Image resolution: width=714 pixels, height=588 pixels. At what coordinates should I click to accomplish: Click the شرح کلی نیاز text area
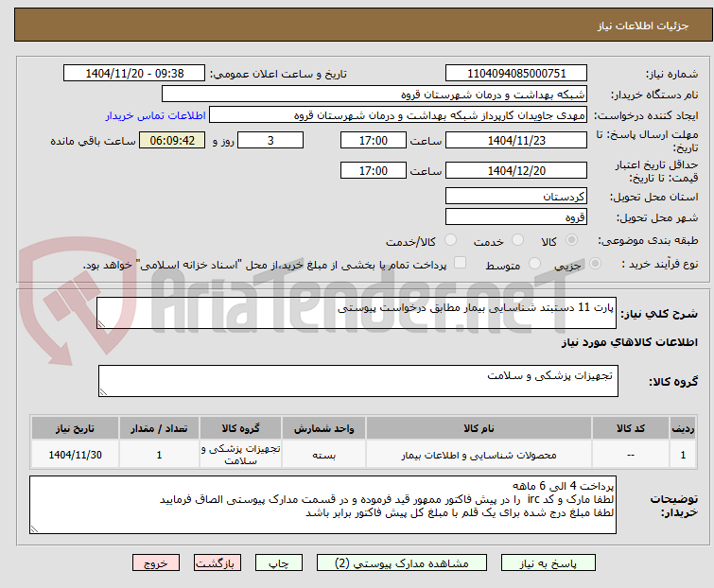(357, 313)
